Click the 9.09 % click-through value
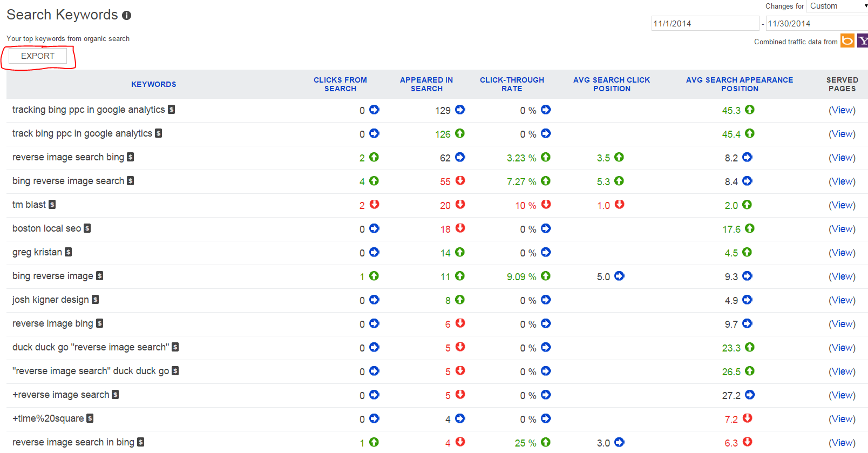This screenshot has height=453, width=868. 521,277
